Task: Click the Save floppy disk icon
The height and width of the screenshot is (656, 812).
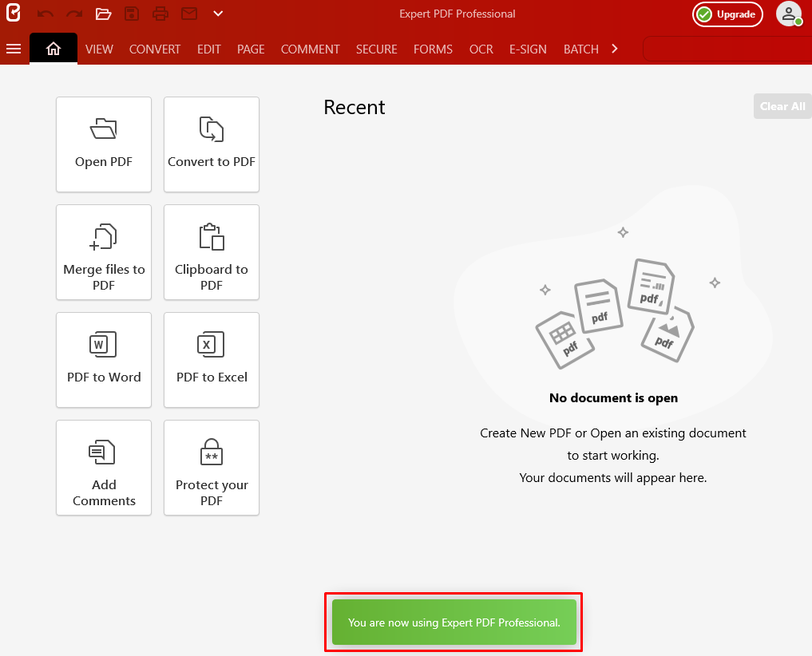Action: (x=132, y=14)
